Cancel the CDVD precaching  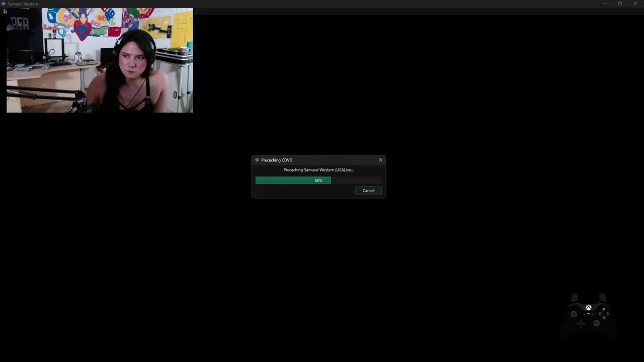[x=368, y=191]
